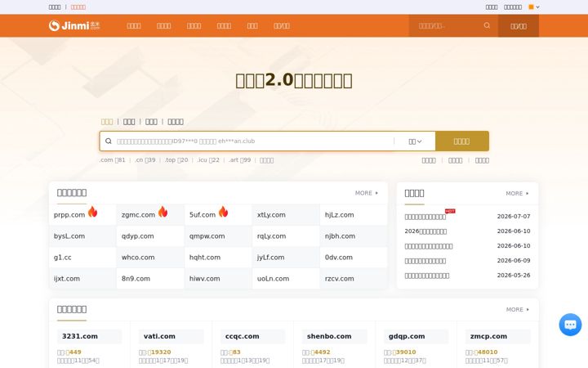Open the rzcv.com domain
This screenshot has height=368, width=588.
tap(340, 279)
